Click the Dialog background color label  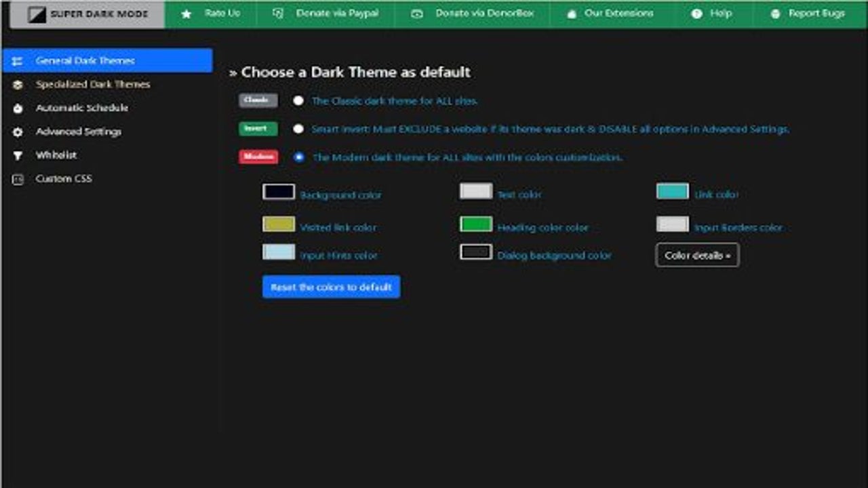[555, 256]
